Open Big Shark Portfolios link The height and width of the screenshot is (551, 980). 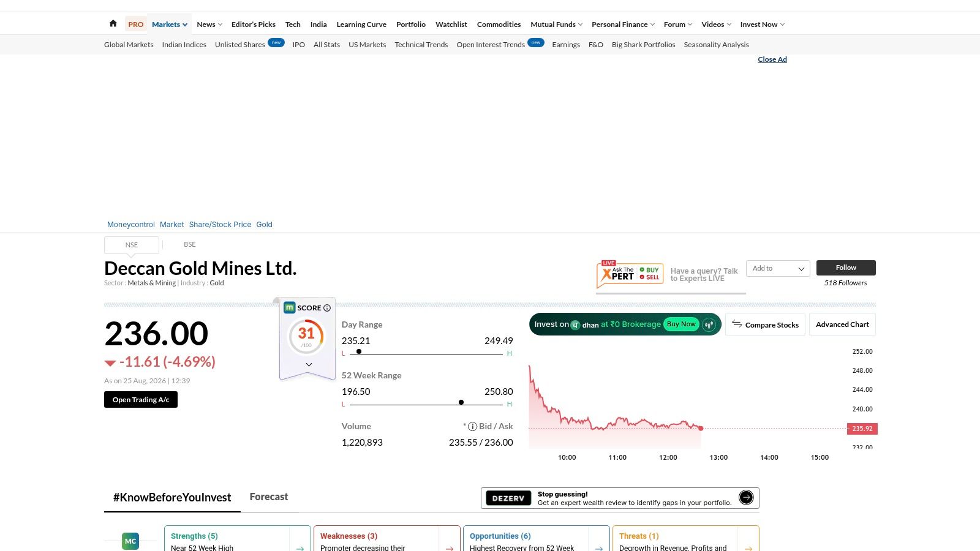(644, 45)
